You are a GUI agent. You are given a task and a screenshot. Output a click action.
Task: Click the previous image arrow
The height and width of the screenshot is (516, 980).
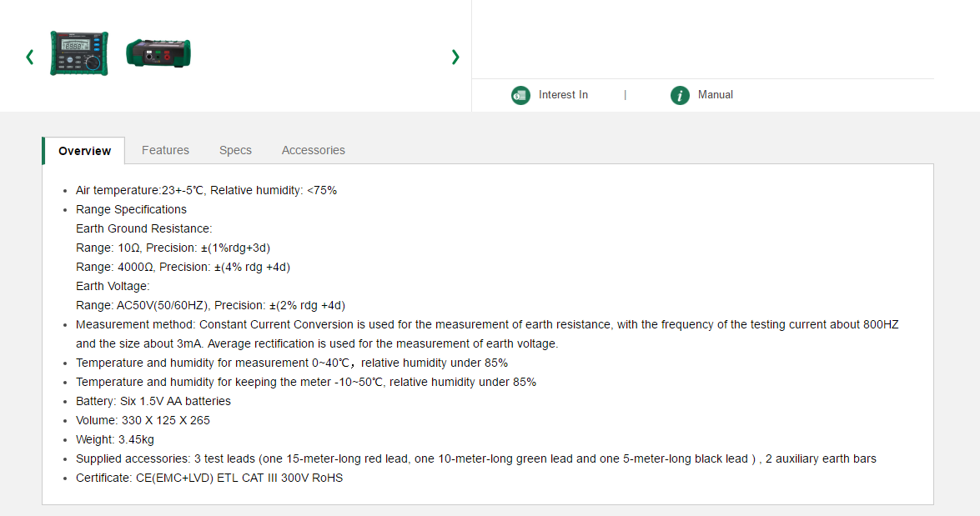tap(30, 57)
